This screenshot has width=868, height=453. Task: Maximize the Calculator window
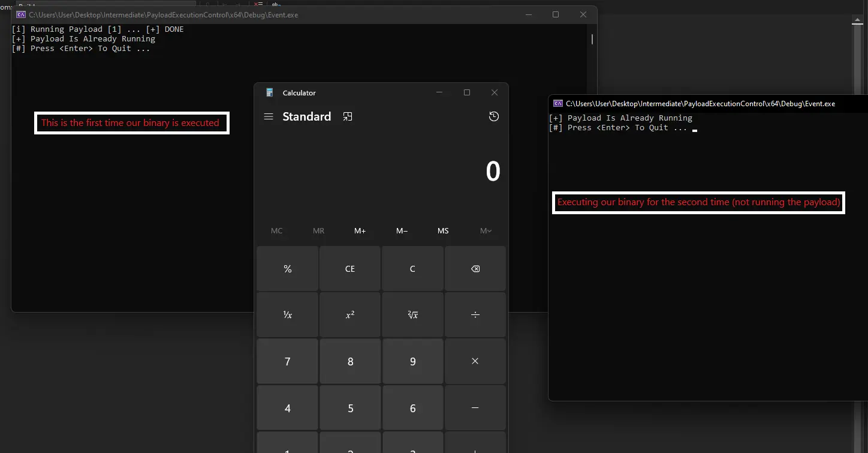pos(467,92)
